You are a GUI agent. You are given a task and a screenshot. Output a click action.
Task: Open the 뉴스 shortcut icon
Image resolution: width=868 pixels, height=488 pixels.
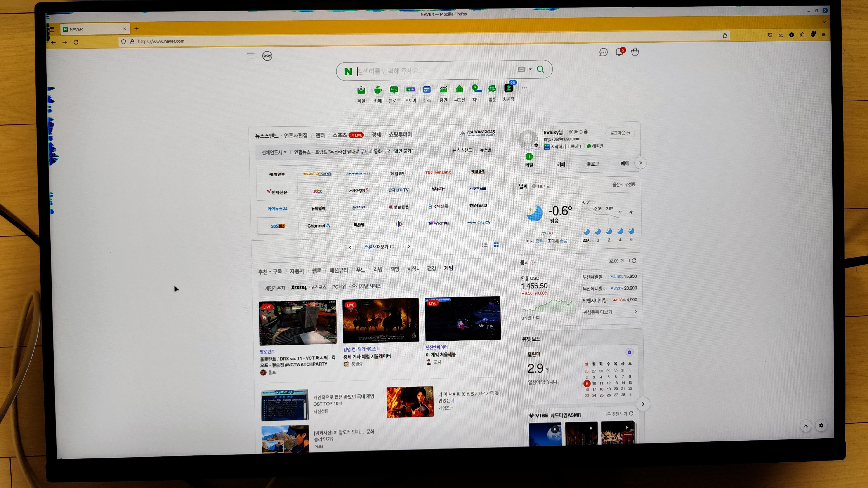coord(427,90)
